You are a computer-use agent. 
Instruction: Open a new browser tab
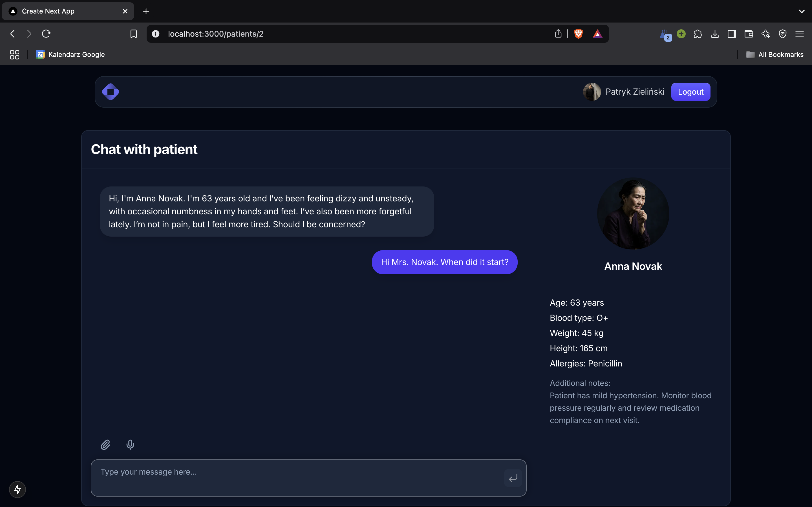click(146, 11)
